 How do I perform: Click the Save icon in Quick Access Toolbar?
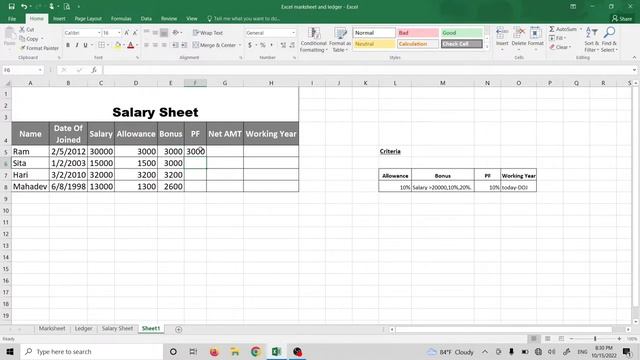11,7
